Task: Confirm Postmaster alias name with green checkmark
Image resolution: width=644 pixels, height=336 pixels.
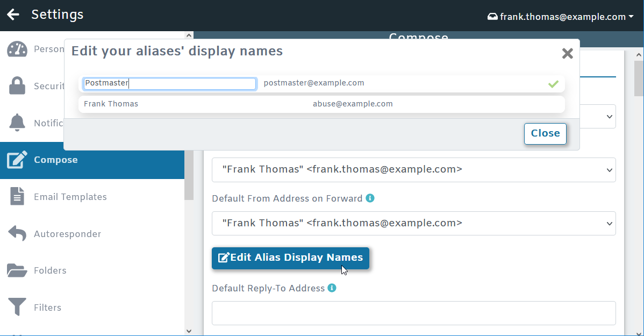Action: (553, 84)
